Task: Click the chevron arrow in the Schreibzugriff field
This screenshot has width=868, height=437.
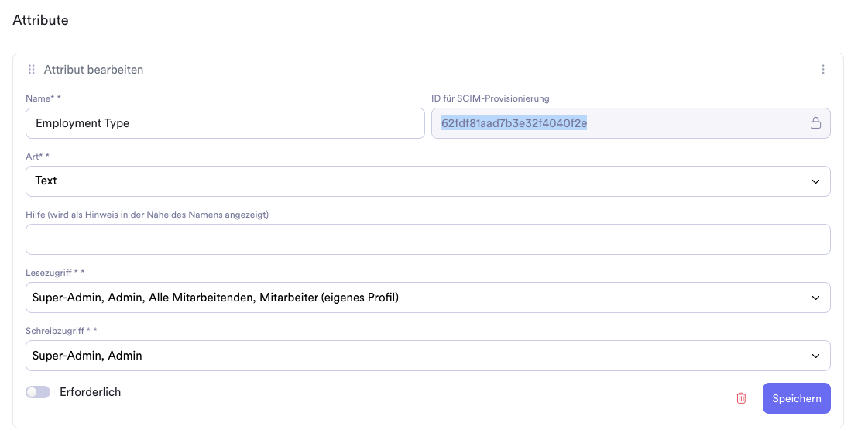Action: (x=815, y=356)
